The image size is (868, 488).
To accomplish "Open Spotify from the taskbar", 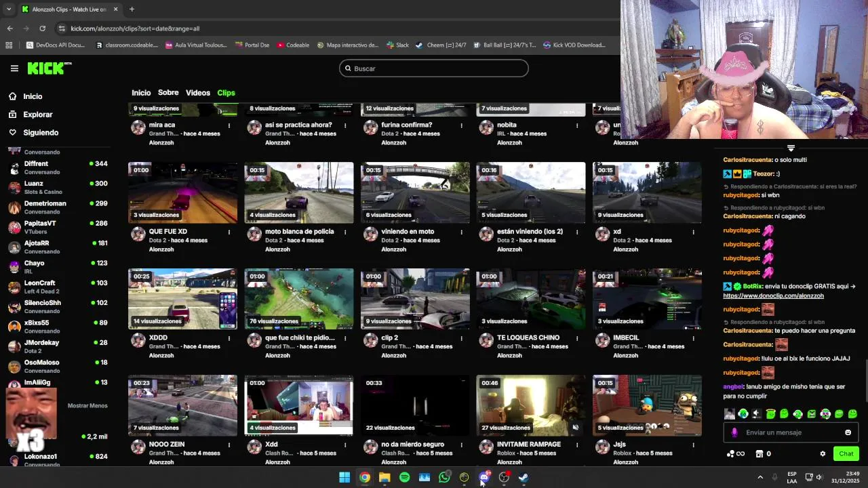I will [x=404, y=477].
